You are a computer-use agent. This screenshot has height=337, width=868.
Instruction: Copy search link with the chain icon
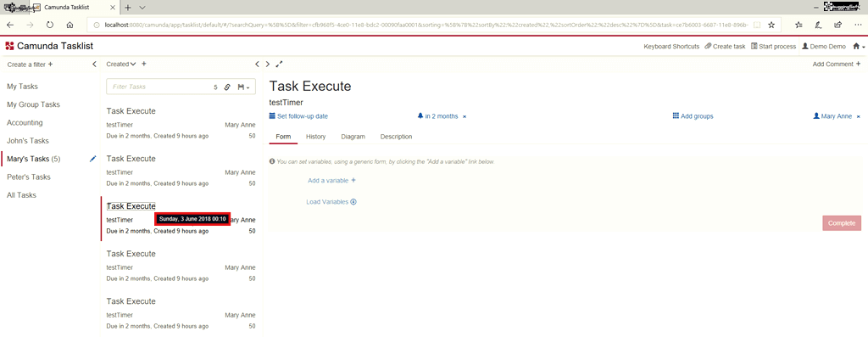[227, 87]
